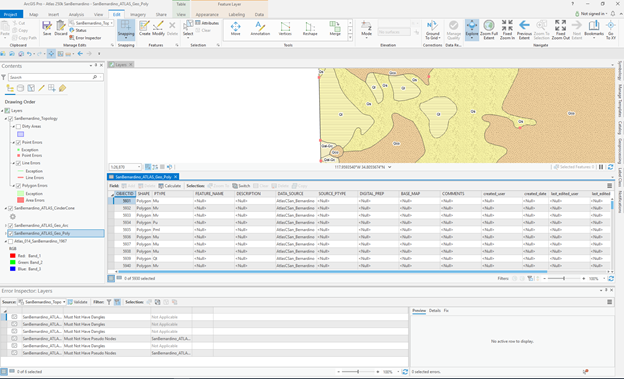This screenshot has width=624, height=379.
Task: Select the Vertices edit tool
Action: (285, 28)
